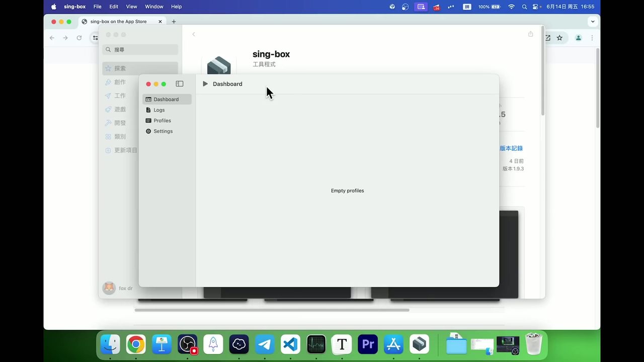The image size is (644, 362).
Task: Open Visual Studio Code from the Dock
Action: (290, 344)
